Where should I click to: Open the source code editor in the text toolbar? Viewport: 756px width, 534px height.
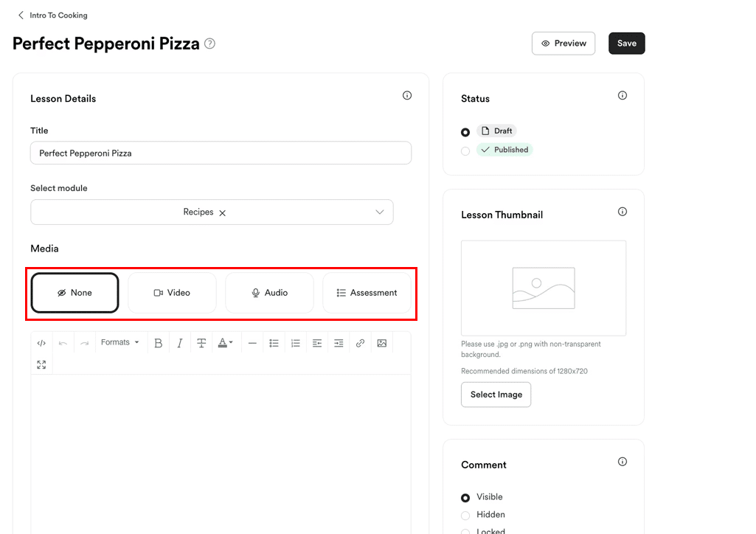point(42,342)
